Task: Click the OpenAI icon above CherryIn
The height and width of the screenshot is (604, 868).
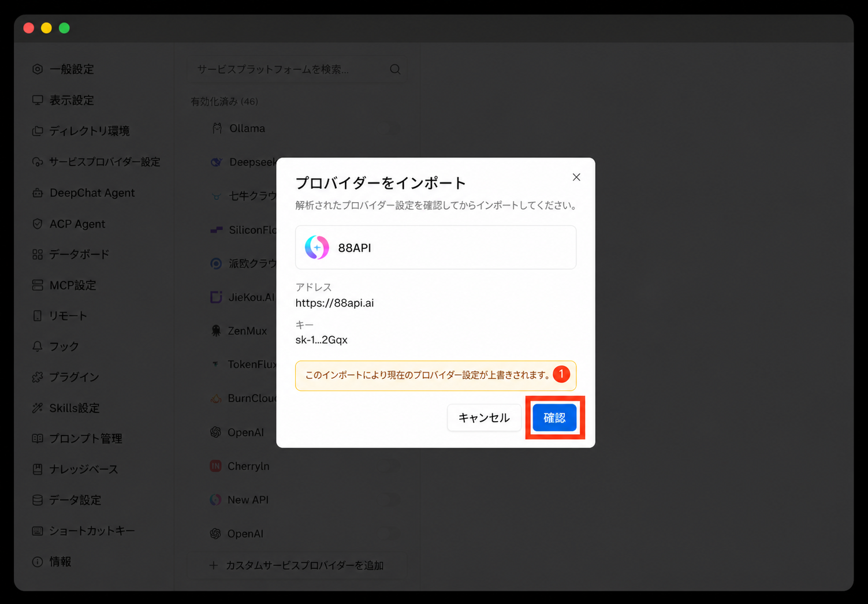Action: pyautogui.click(x=216, y=432)
